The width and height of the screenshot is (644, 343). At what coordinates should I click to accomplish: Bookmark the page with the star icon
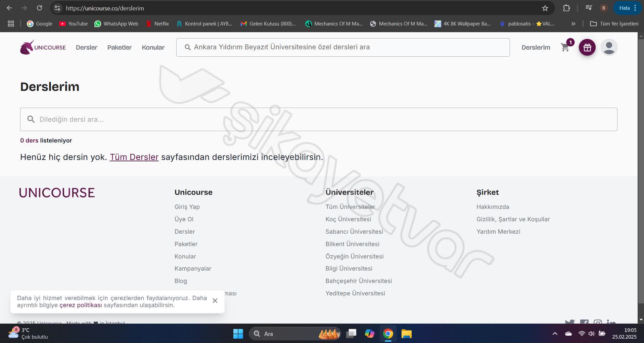click(x=546, y=8)
